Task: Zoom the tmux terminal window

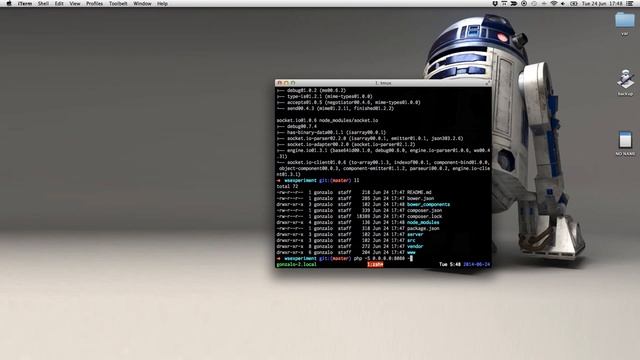Action: coord(293,83)
